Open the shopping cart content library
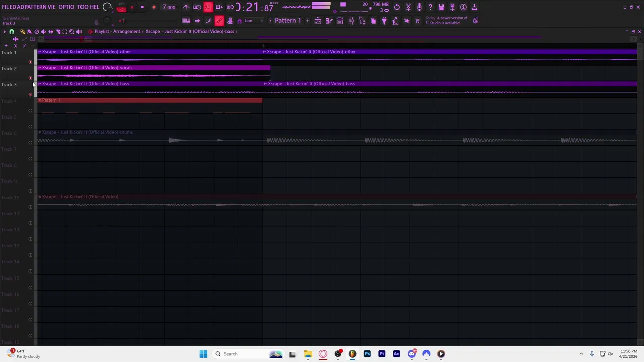Viewport: 644px width, 362px height. (x=417, y=21)
